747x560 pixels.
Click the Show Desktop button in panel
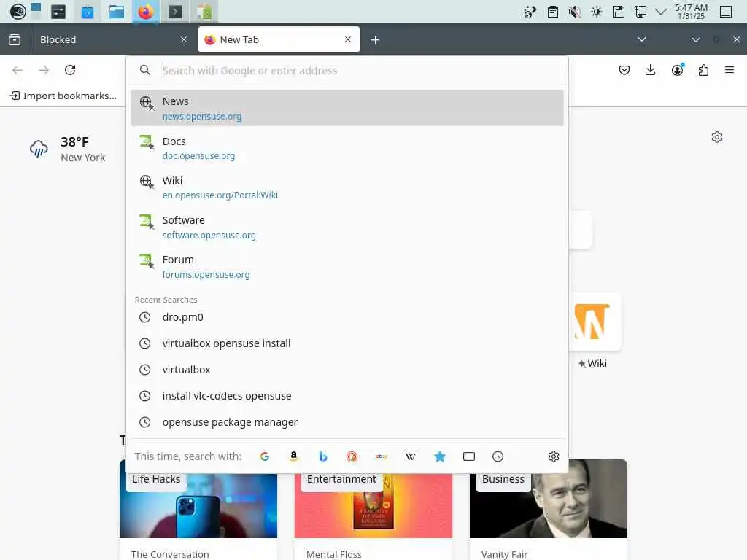(726, 12)
